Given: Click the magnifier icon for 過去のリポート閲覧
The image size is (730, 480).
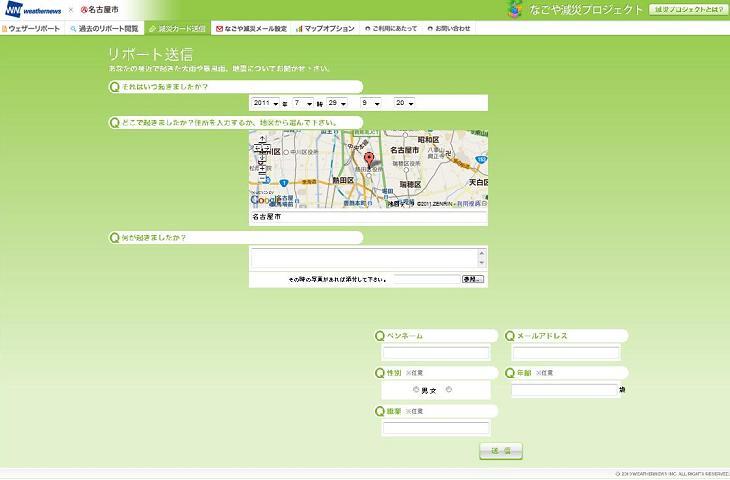Looking at the screenshot, I should pyautogui.click(x=73, y=29).
